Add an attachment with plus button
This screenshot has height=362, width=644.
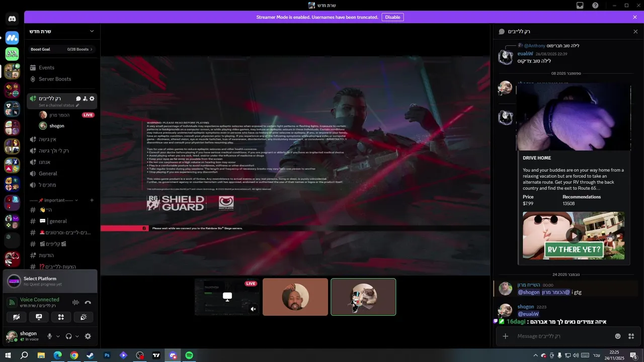pyautogui.click(x=506, y=336)
